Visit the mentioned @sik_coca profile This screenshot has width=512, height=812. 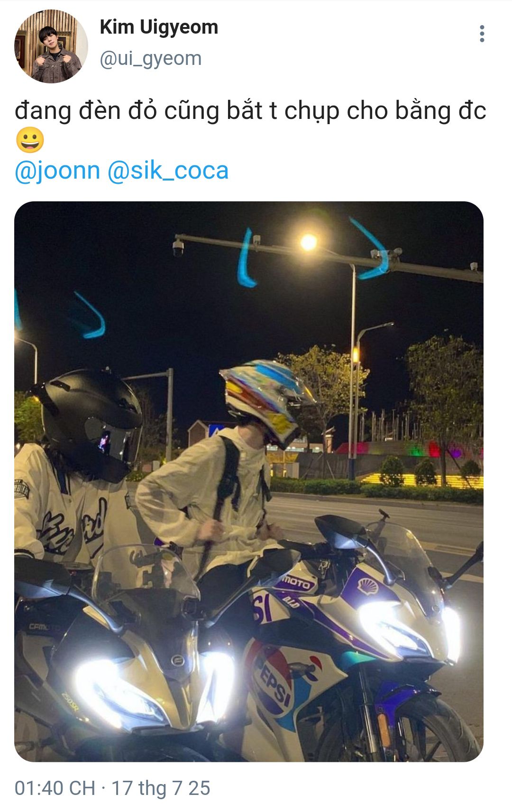click(168, 170)
